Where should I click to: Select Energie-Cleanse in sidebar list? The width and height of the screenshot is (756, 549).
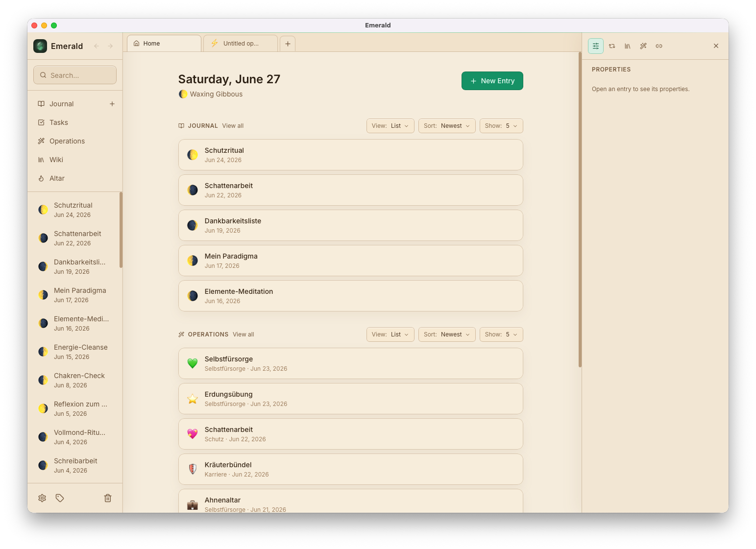(75, 352)
